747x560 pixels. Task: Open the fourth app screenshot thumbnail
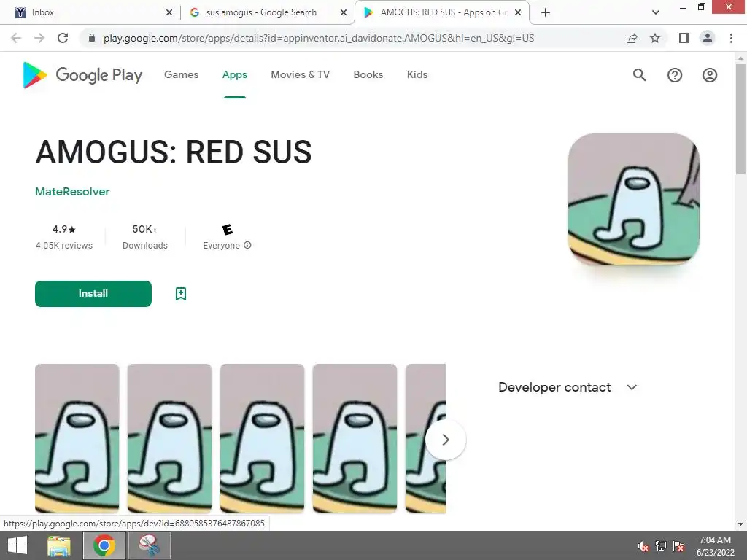(355, 438)
